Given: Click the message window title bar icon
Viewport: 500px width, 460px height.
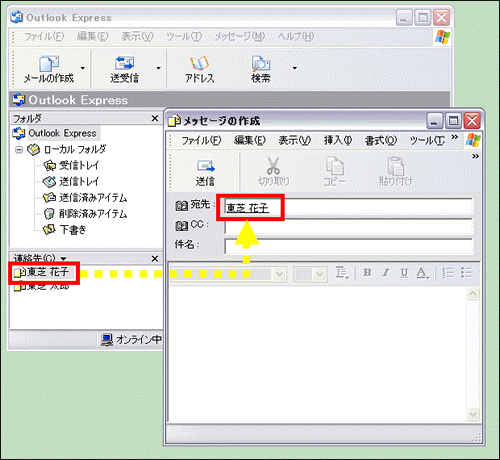Looking at the screenshot, I should pyautogui.click(x=174, y=120).
